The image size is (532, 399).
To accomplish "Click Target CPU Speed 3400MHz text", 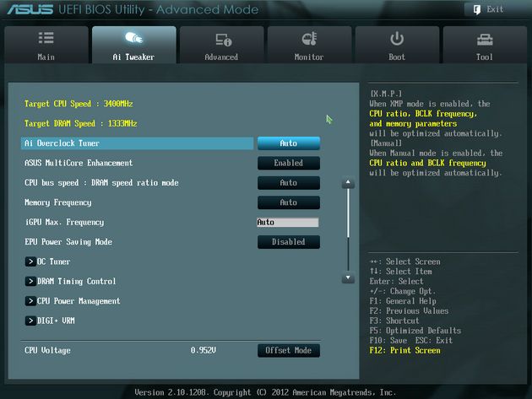I will pos(79,104).
